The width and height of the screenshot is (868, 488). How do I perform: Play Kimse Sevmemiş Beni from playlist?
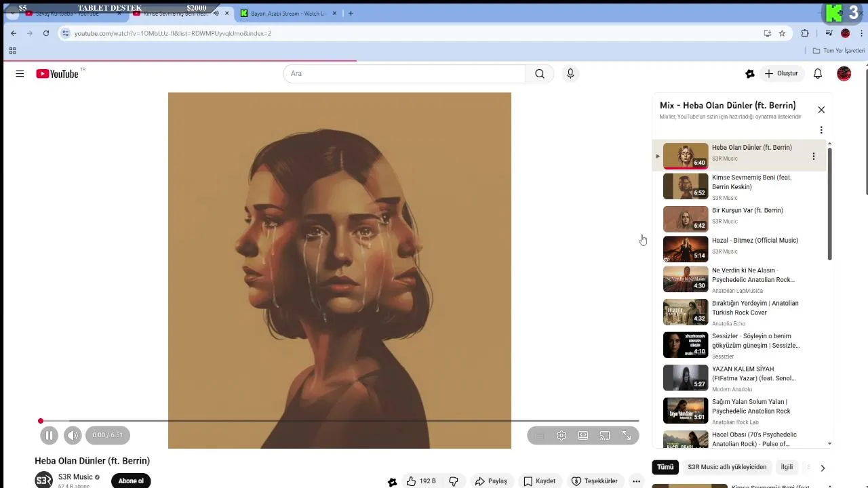click(739, 186)
